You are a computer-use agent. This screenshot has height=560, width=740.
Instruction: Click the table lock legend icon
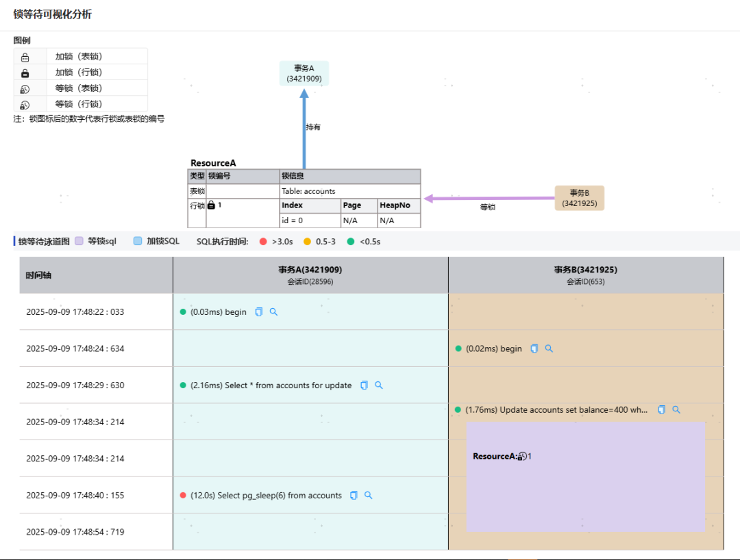(x=25, y=57)
